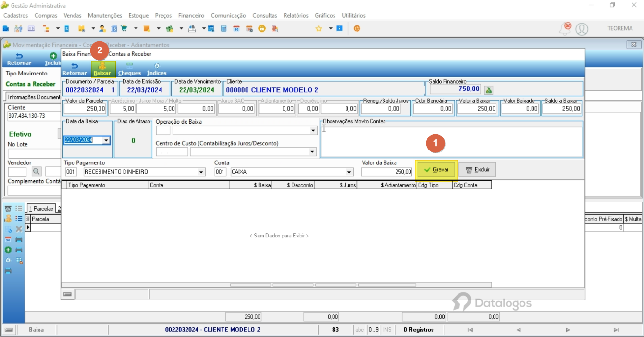
Task: Click the green cash money icon in the main toolbar
Action: pyautogui.click(x=169, y=29)
